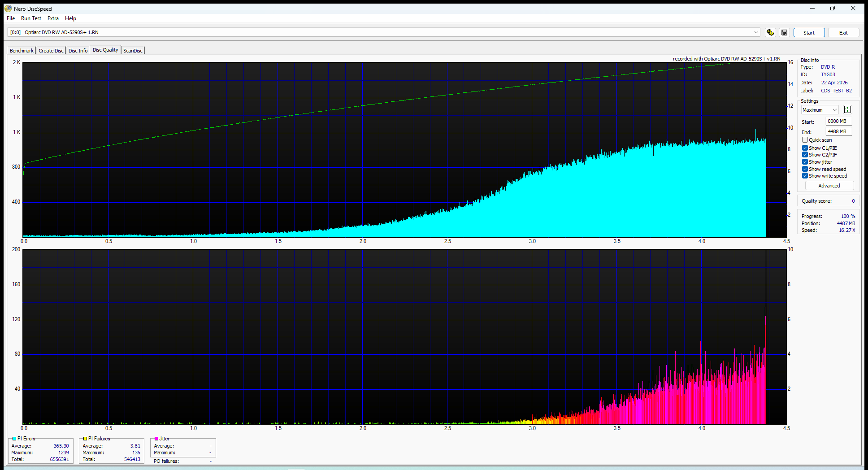Toggle the Show jitter checkbox
This screenshot has width=868, height=470.
[805, 162]
